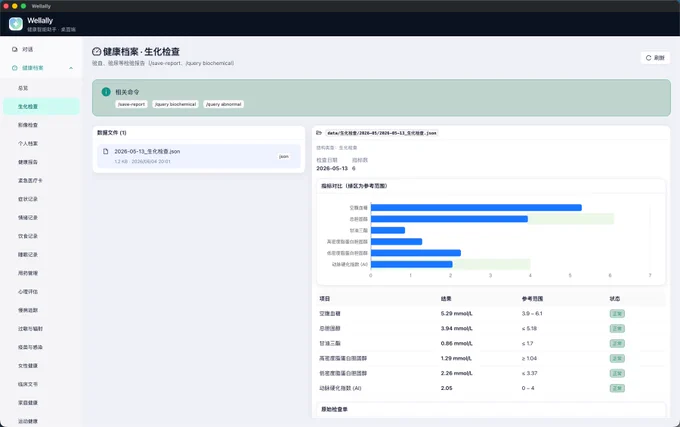Screen dimensions: 680x427
Task: Click the 刷新 refresh button
Action: (655, 58)
